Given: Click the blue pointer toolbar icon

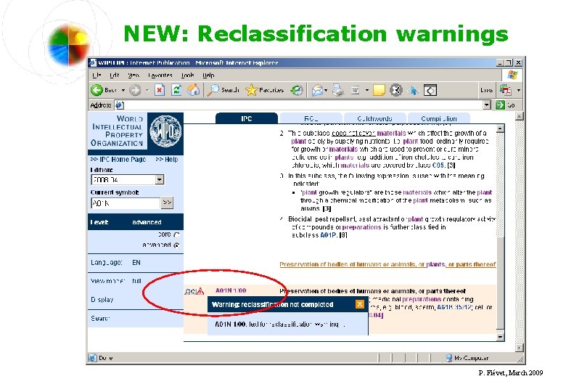Looking at the screenshot, I should pyautogui.click(x=414, y=90).
